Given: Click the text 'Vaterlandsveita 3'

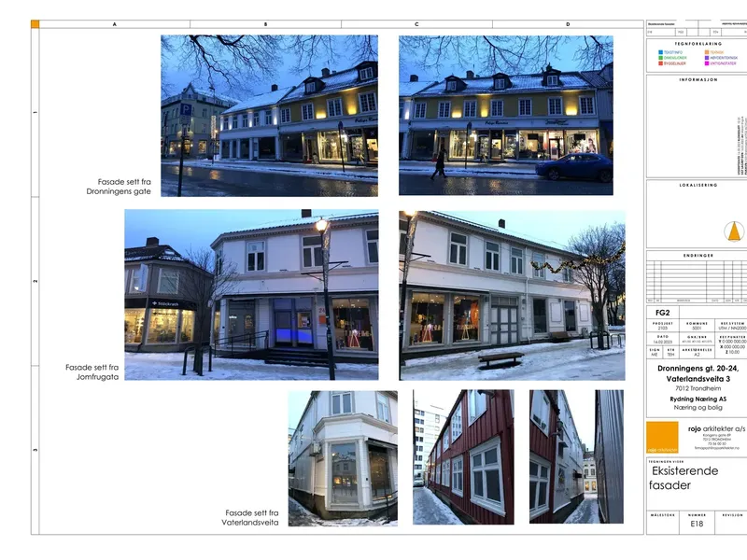Looking at the screenshot, I should [698, 379].
